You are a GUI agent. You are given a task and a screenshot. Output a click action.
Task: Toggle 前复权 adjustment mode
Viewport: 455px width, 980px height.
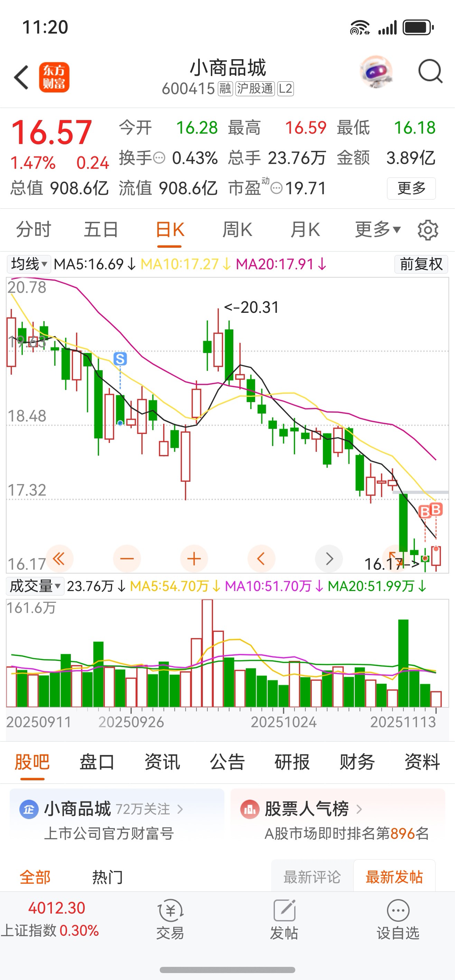421,264
